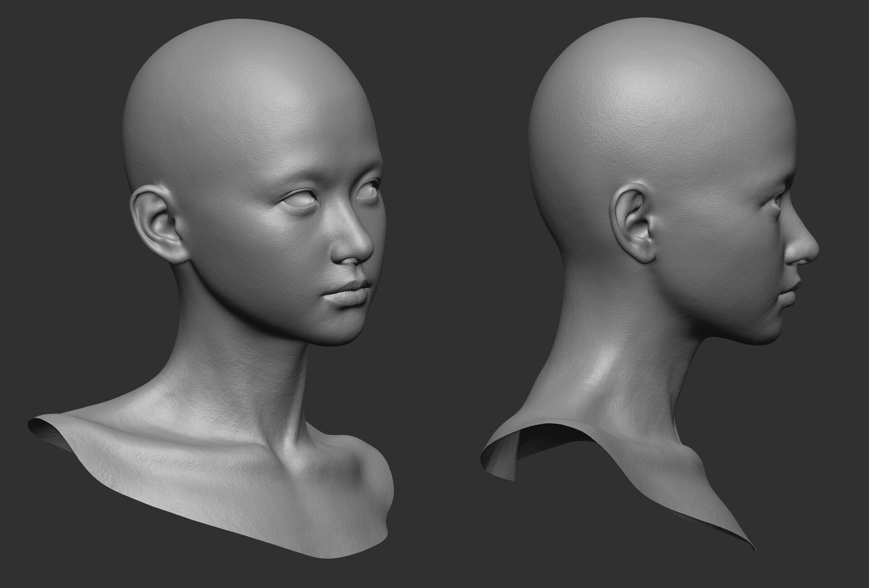The image size is (869, 588).
Task: Click the left bust's farther eye
Action: click(x=368, y=191)
